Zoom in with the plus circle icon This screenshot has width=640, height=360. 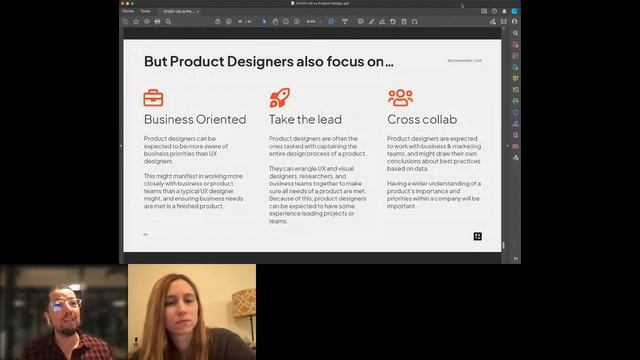pyautogui.click(x=297, y=21)
